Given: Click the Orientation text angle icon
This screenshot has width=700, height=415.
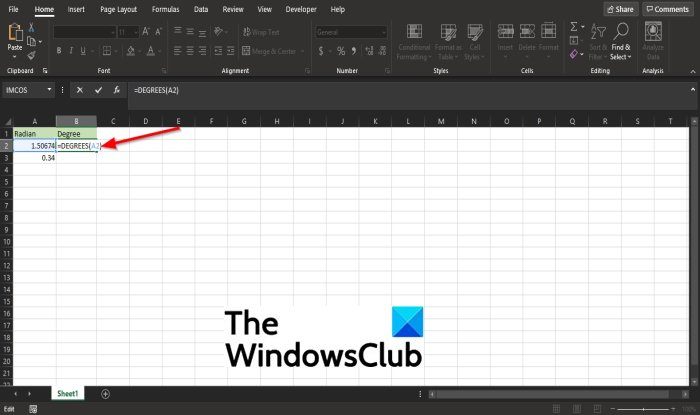Looking at the screenshot, I should pos(218,31).
